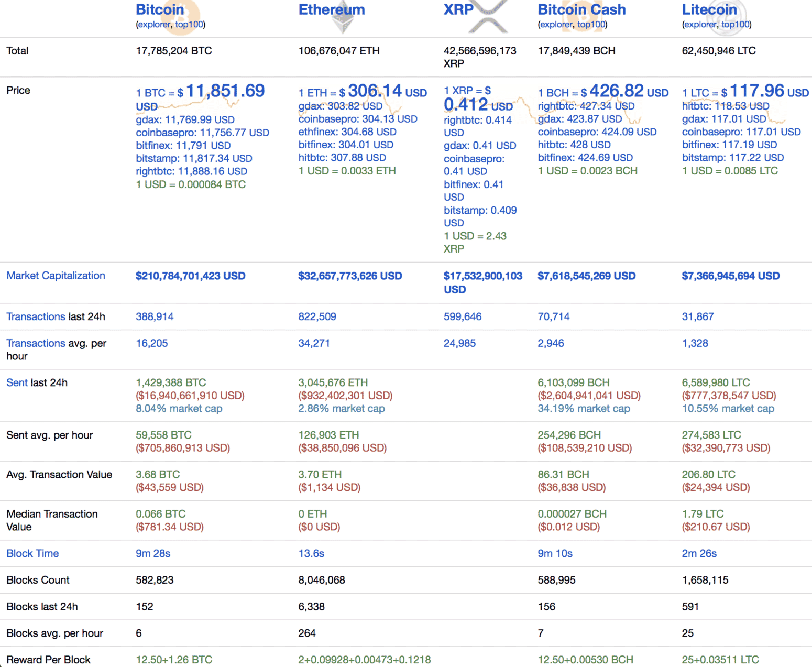Click Litecoin price 117.96 USD

[745, 91]
